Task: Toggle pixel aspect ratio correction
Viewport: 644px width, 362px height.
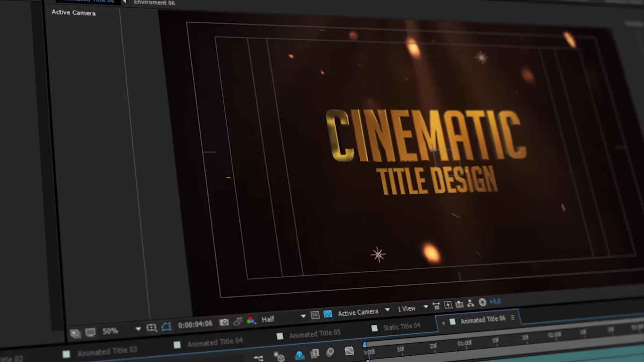Action: (436, 306)
